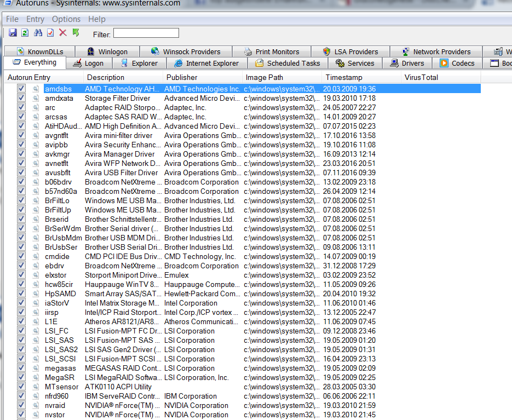Uncheck the arc entry checkbox

pos(21,107)
